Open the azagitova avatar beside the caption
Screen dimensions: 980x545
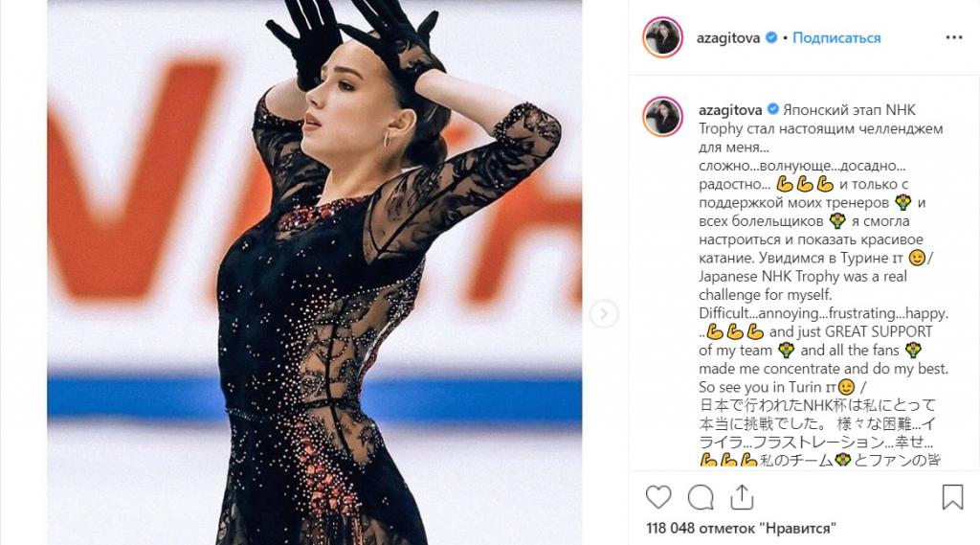[662, 117]
